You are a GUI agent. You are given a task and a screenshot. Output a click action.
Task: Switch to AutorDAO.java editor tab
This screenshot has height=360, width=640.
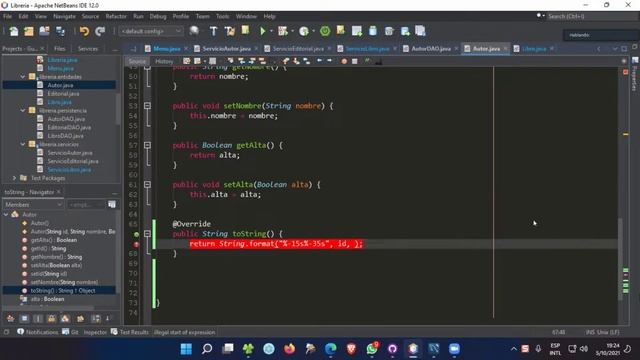(x=431, y=49)
